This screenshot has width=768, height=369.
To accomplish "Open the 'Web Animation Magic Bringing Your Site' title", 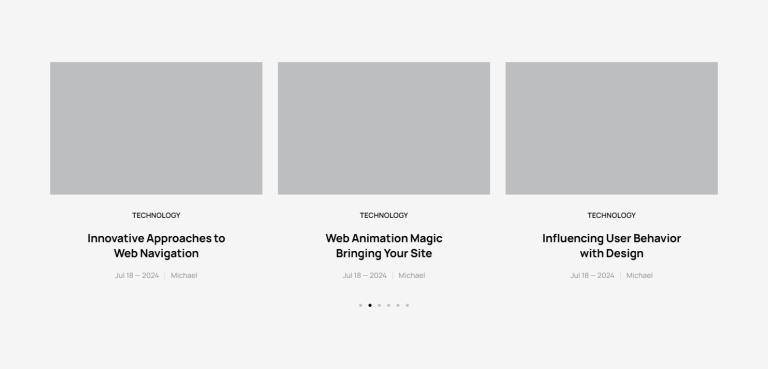I will click(384, 246).
